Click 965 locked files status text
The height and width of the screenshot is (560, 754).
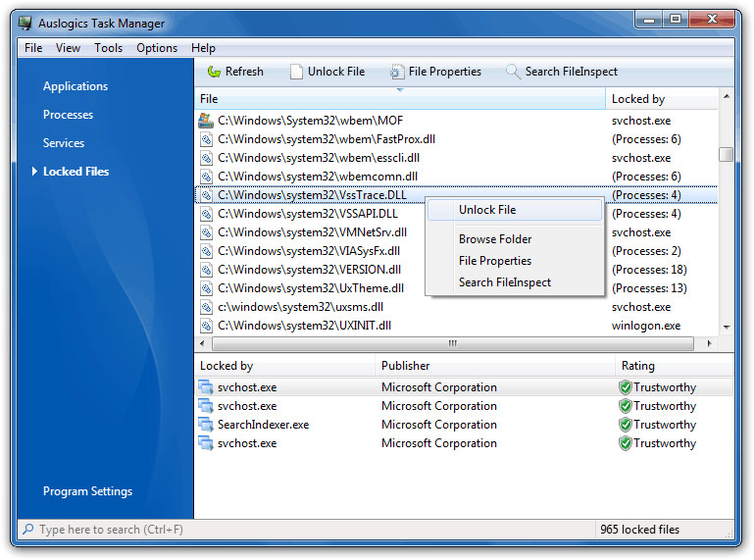(639, 530)
